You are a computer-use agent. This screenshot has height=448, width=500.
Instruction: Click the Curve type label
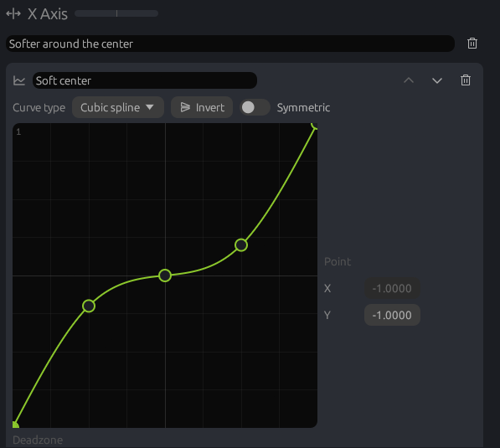click(39, 108)
